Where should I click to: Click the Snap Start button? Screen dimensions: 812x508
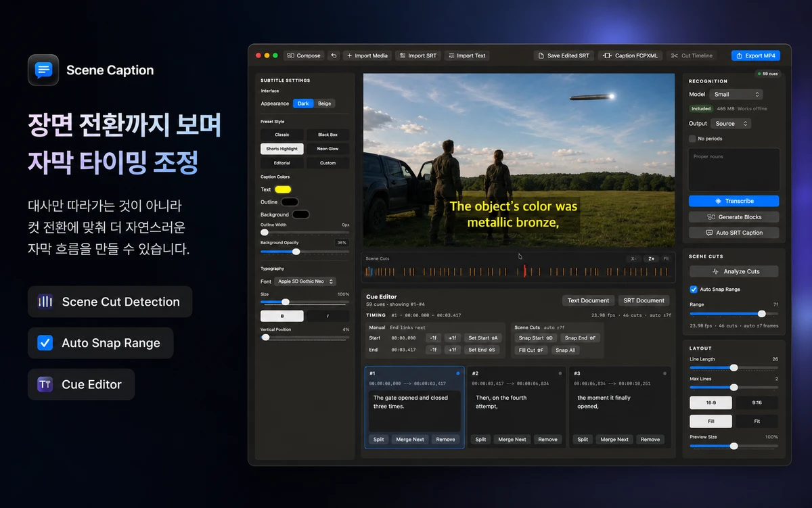coord(535,338)
